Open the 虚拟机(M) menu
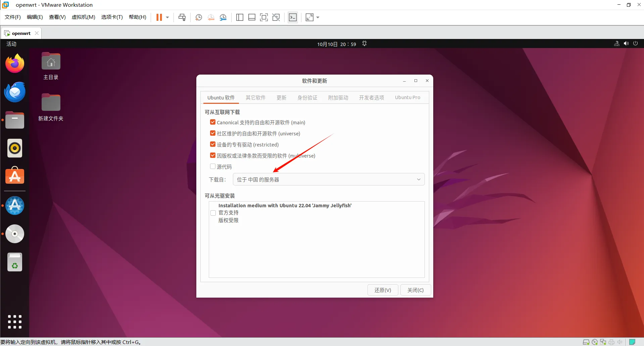The height and width of the screenshot is (346, 644). click(x=83, y=17)
